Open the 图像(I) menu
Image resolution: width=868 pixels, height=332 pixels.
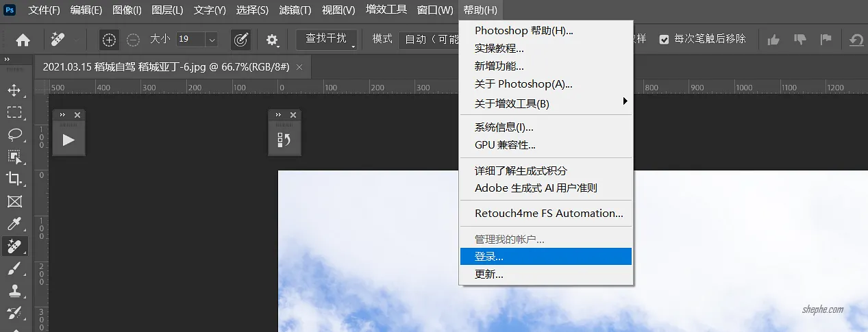127,10
